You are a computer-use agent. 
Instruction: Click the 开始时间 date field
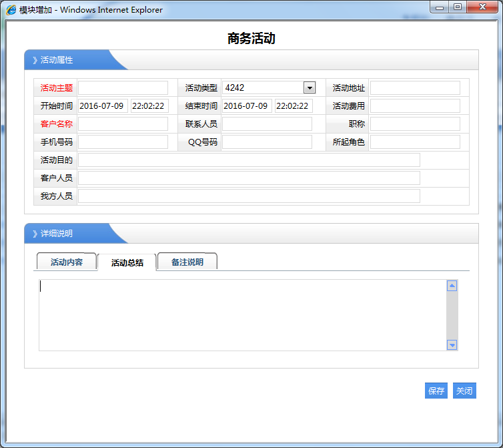coord(103,106)
